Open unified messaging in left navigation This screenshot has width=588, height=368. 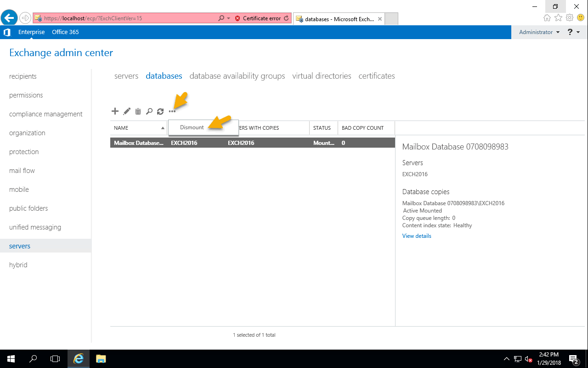point(35,227)
